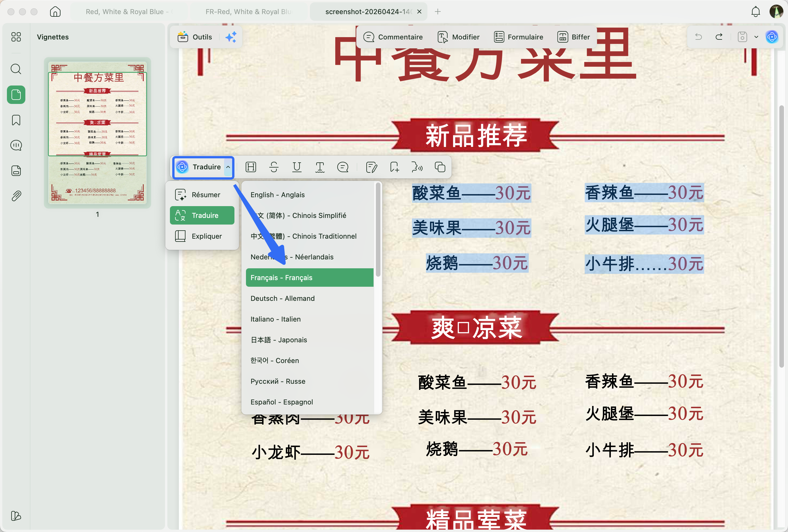Click the save document icon
788x532 pixels.
742,37
